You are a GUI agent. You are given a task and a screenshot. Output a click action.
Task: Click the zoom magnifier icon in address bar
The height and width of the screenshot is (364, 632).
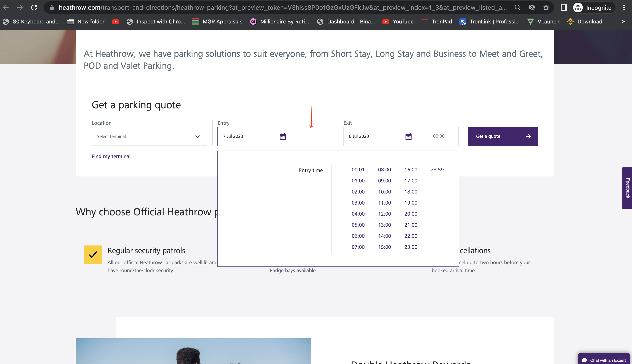pos(517,8)
